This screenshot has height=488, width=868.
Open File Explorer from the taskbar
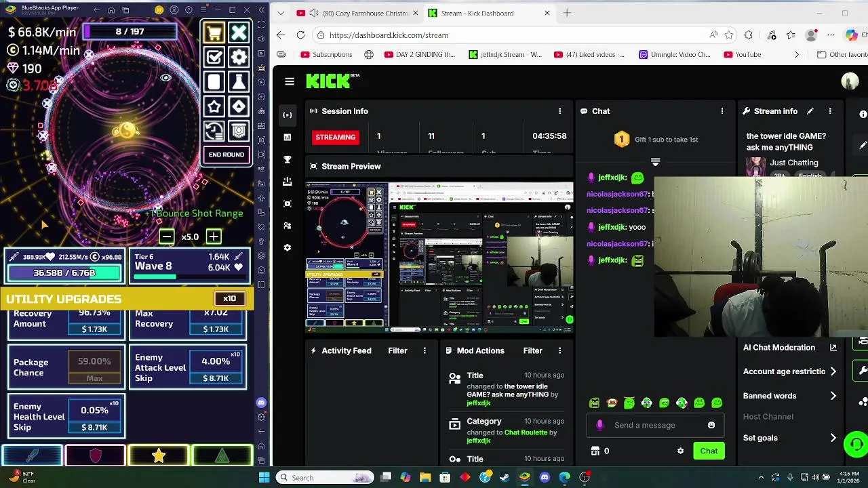click(425, 477)
